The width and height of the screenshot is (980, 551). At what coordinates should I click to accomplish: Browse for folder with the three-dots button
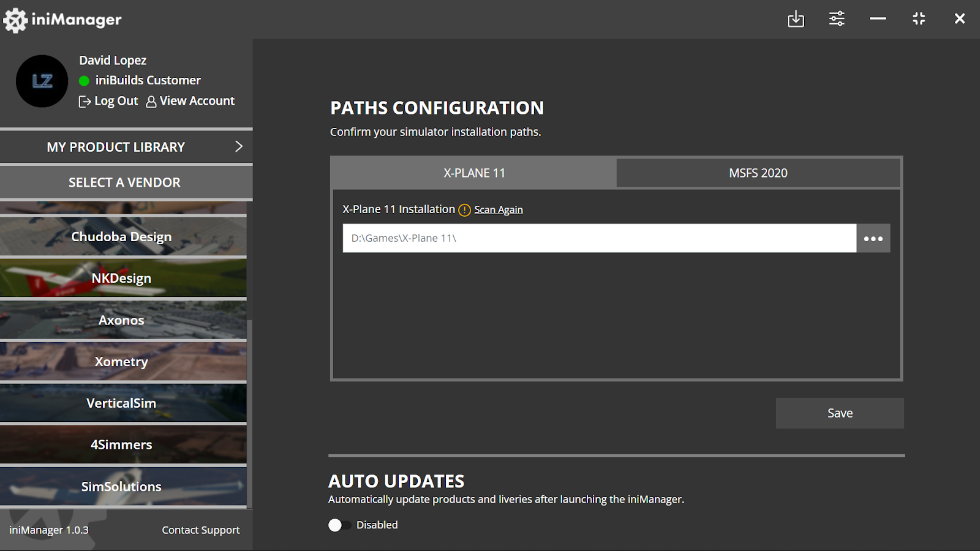click(873, 238)
